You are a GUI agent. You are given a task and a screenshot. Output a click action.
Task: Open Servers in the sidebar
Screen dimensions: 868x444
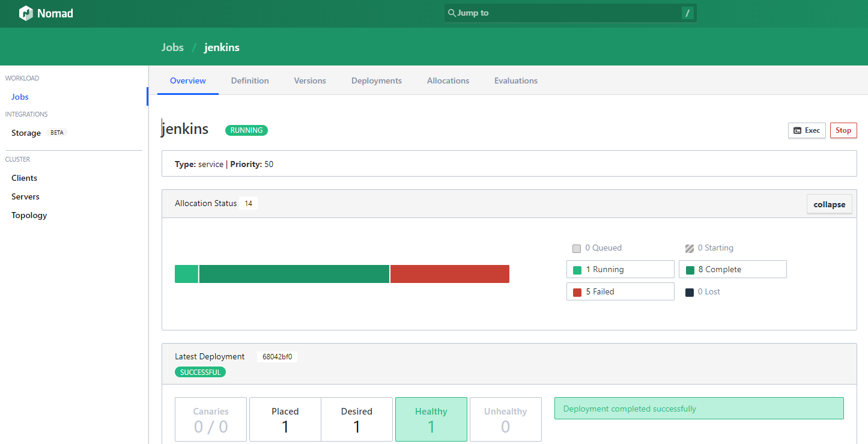click(x=25, y=196)
